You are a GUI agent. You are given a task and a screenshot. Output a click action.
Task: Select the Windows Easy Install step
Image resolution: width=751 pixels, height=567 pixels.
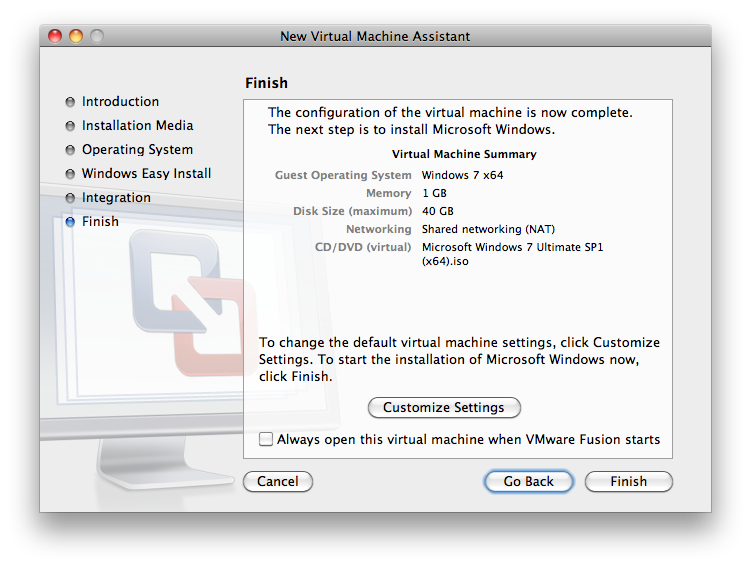[147, 173]
